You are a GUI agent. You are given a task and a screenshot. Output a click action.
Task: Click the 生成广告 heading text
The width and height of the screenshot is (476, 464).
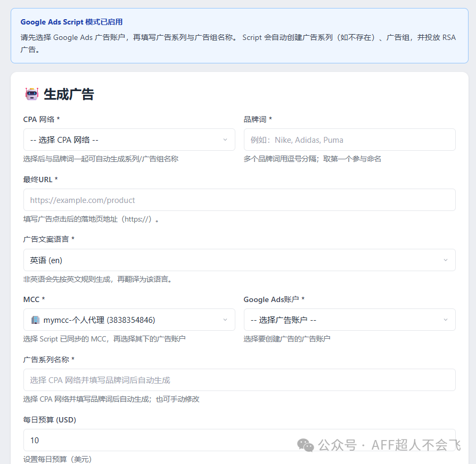[x=69, y=94]
